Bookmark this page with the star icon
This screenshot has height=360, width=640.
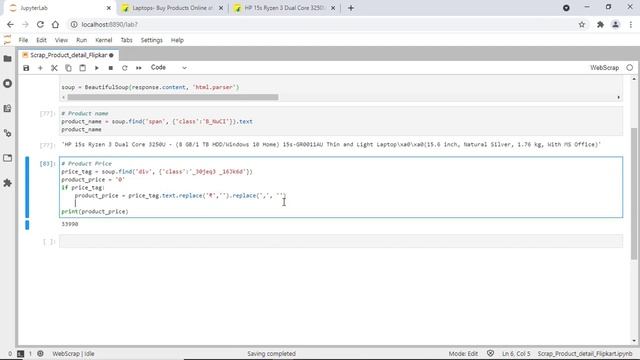[x=582, y=24]
